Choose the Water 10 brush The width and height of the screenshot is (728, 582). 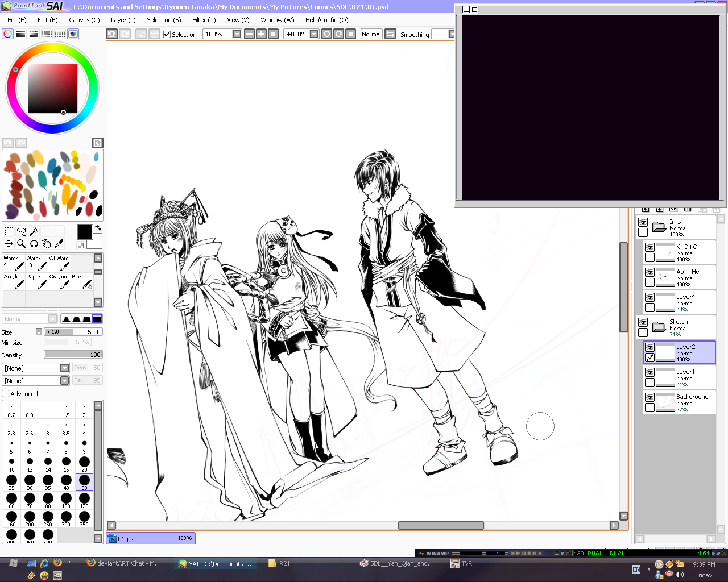point(36,263)
